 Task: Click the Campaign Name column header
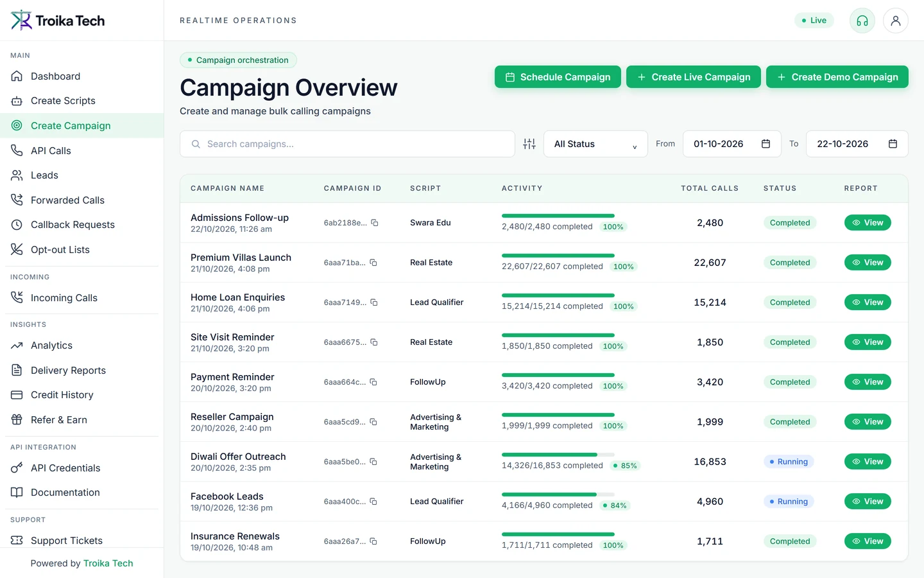pyautogui.click(x=227, y=188)
